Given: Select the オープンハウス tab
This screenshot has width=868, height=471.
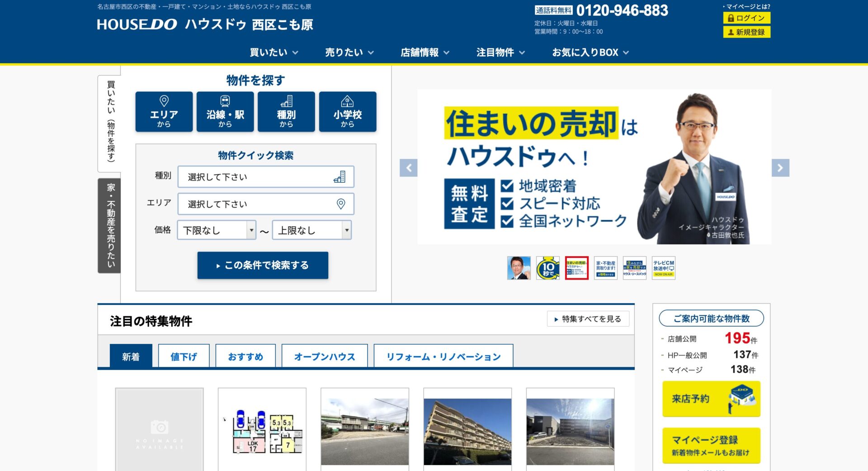Looking at the screenshot, I should [324, 356].
